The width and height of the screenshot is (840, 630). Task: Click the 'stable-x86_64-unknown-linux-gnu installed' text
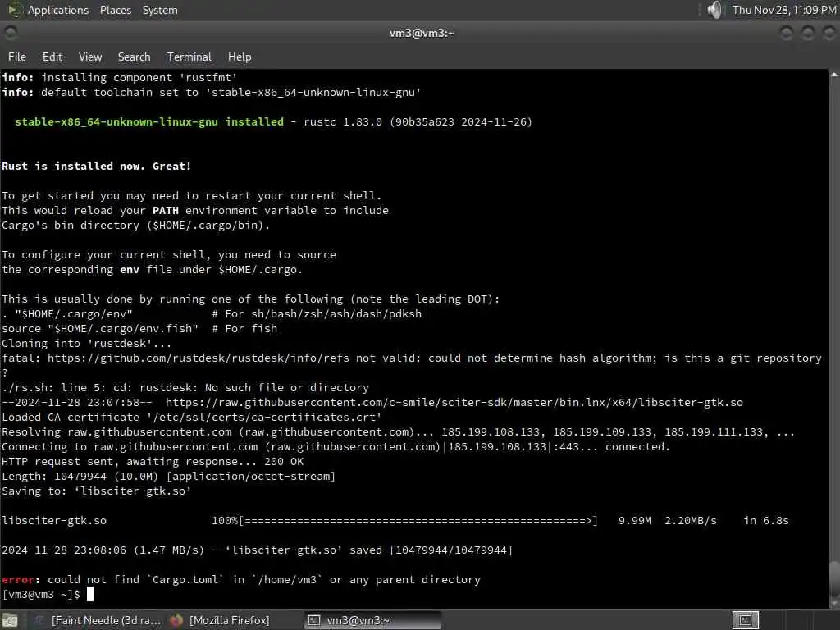149,121
